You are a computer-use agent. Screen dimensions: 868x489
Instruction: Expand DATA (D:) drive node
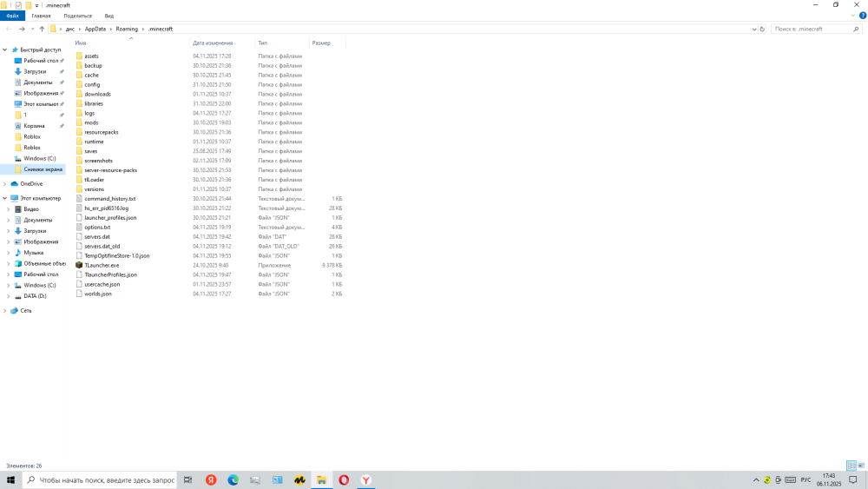pos(9,296)
